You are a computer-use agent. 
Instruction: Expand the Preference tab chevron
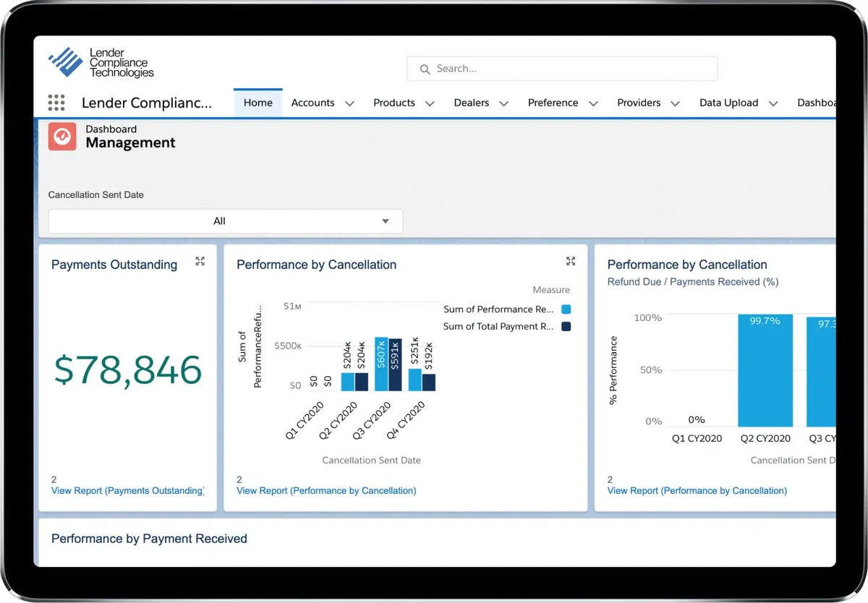[x=593, y=103]
